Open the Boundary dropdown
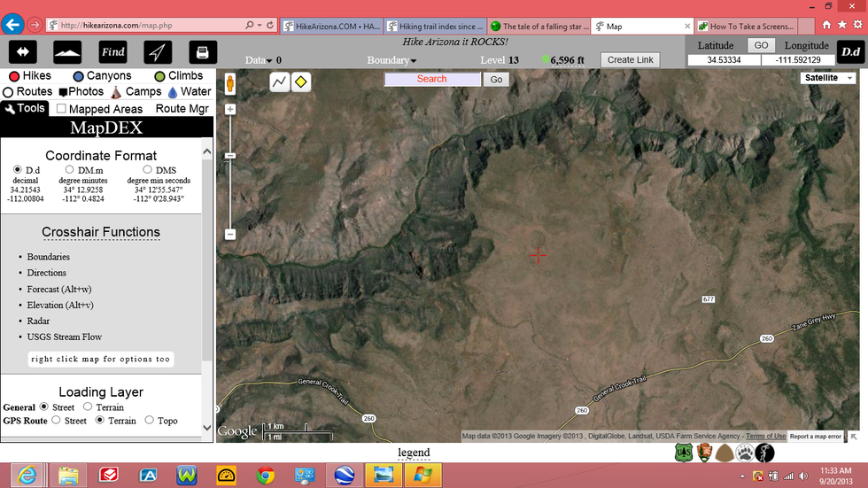 point(391,59)
